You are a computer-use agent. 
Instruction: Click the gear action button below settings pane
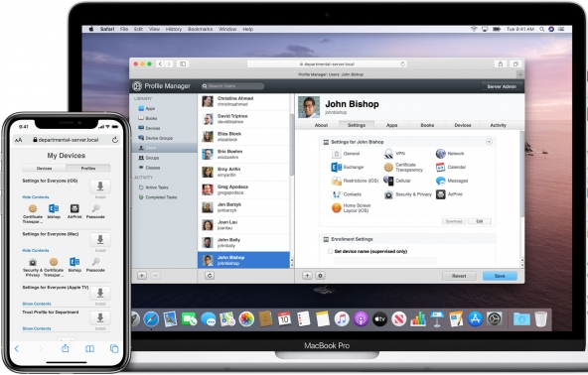[320, 276]
